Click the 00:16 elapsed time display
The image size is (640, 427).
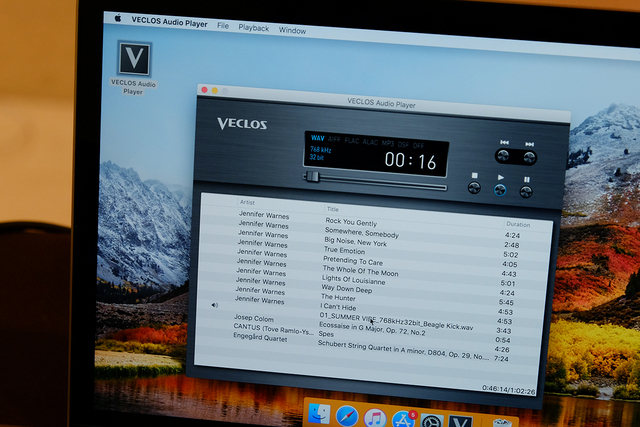(411, 160)
